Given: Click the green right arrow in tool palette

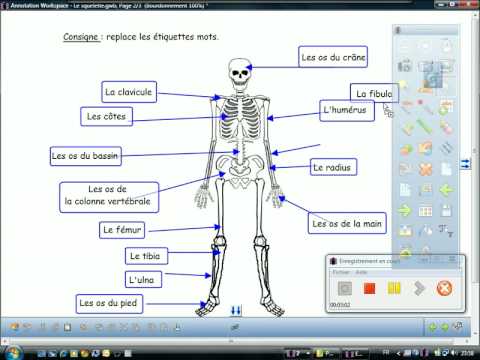Looking at the screenshot, I should click(405, 211).
